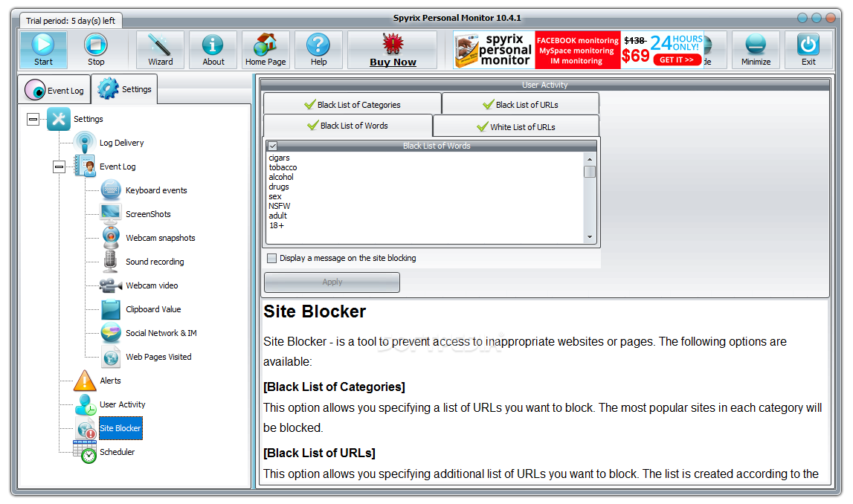Click the Social Network & IM icon
The image size is (853, 504).
point(111,333)
